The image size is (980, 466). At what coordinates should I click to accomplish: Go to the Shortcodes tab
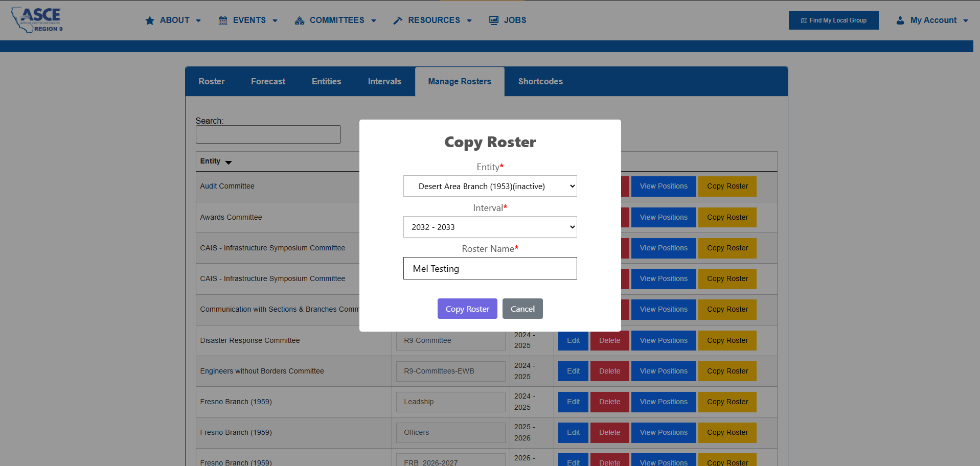pyautogui.click(x=540, y=82)
